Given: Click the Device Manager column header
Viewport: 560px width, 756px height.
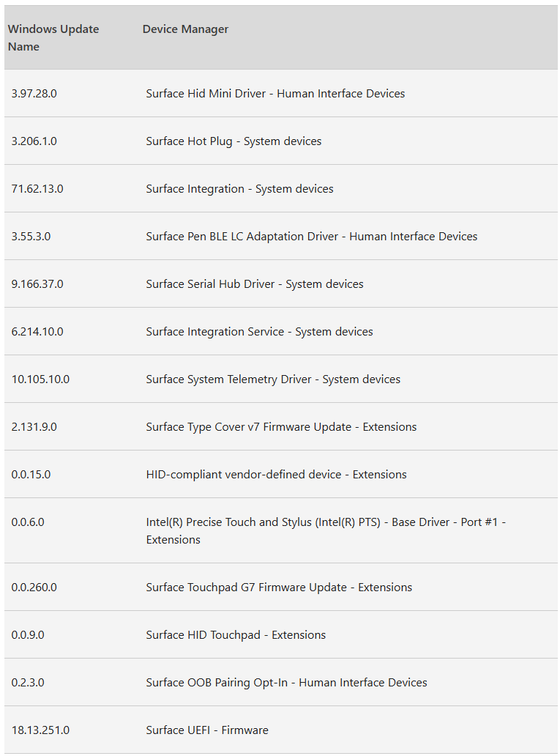Looking at the screenshot, I should coord(185,29).
